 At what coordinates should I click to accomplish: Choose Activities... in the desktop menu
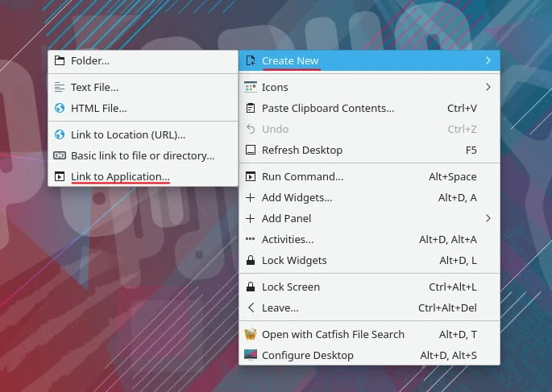click(x=287, y=239)
